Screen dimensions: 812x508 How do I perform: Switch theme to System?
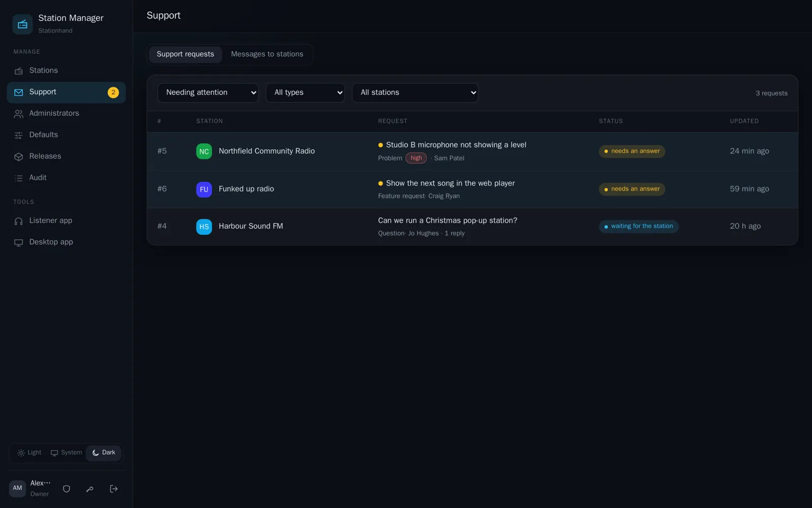tap(66, 453)
